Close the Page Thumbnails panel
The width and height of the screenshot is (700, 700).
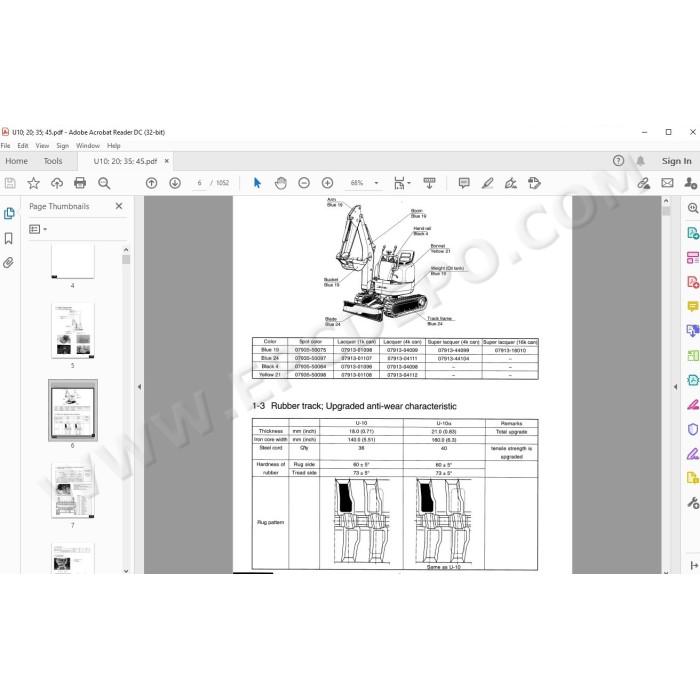[119, 206]
